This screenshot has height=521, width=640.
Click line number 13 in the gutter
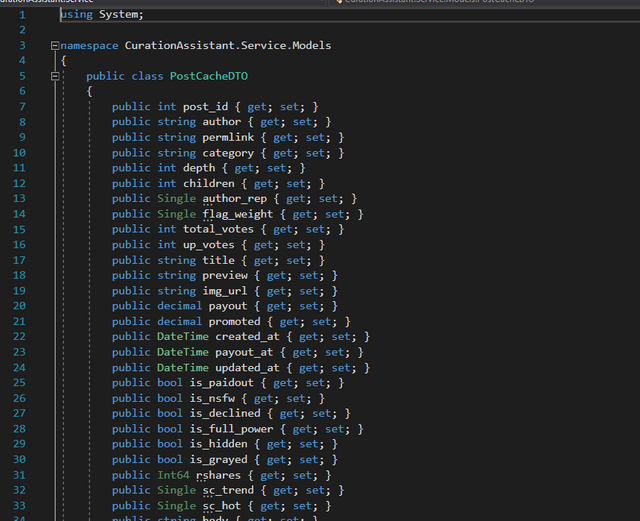(19, 199)
